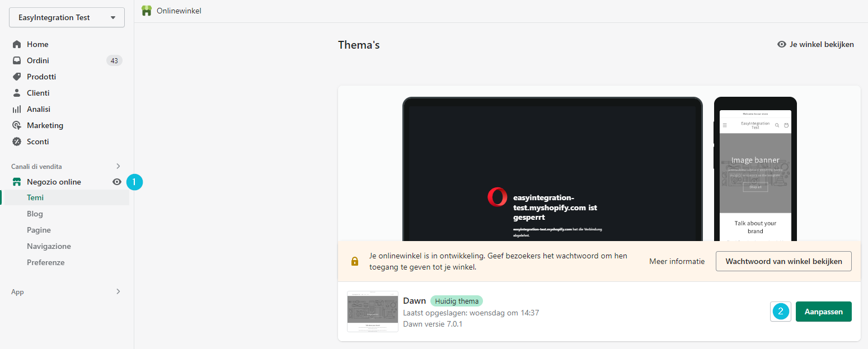Click the desktop theme preview
This screenshot has height=349, width=868.
pos(552,169)
